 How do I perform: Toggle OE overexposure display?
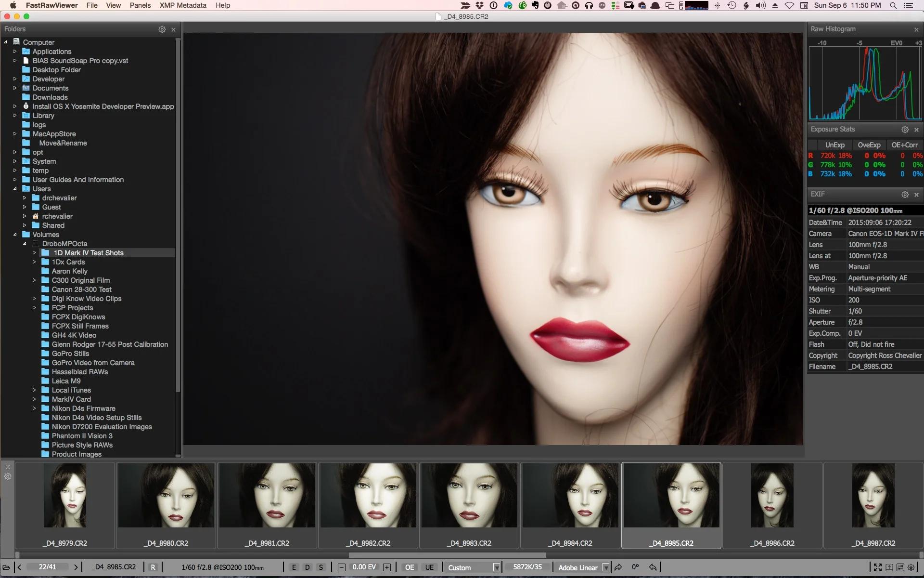point(410,567)
